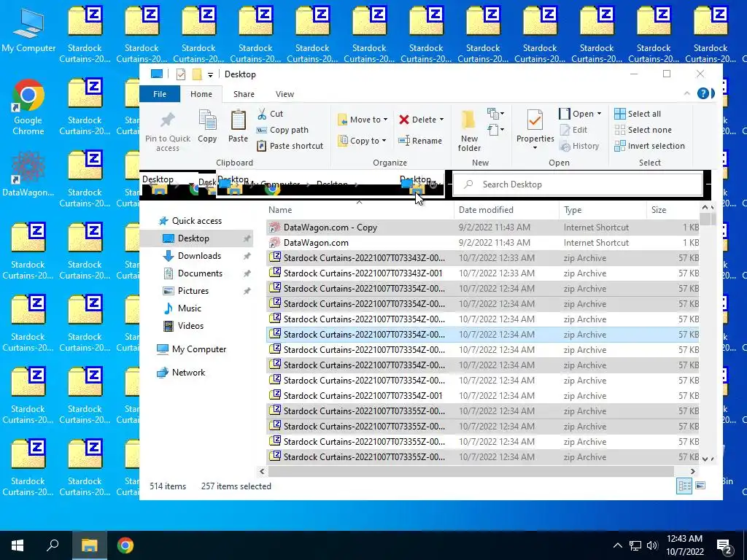
Task: Click the taskbar search magnifier
Action: pyautogui.click(x=53, y=545)
